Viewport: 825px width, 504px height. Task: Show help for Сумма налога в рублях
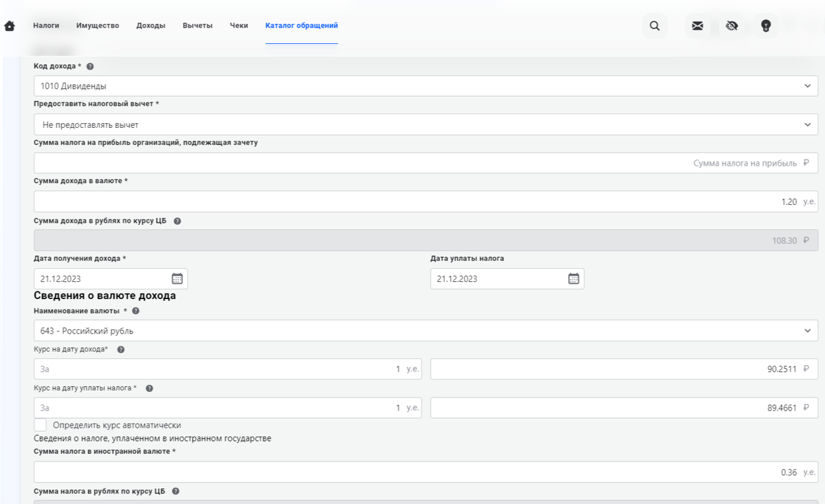pos(175,491)
